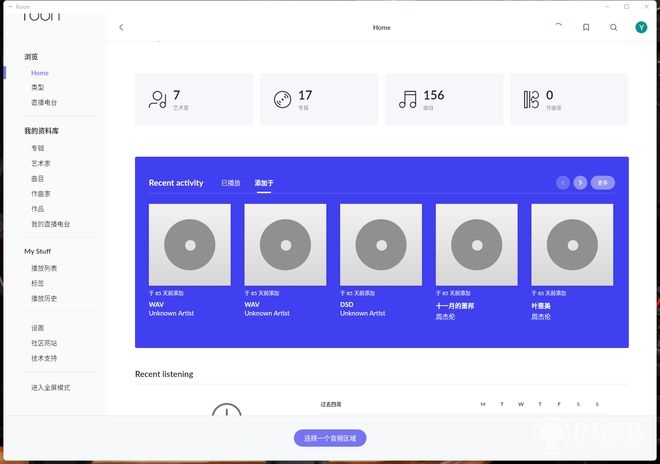The width and height of the screenshot is (660, 464).
Task: Open 作曲家 in the sidebar
Action: point(41,194)
